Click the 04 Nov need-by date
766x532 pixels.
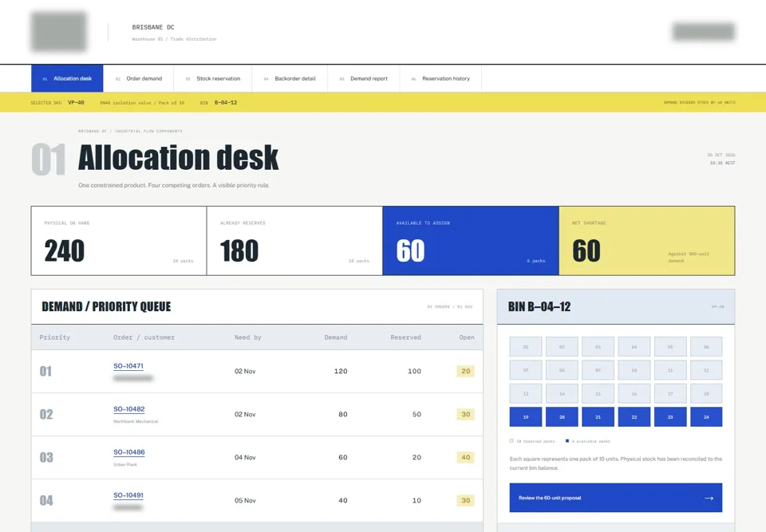(x=245, y=457)
